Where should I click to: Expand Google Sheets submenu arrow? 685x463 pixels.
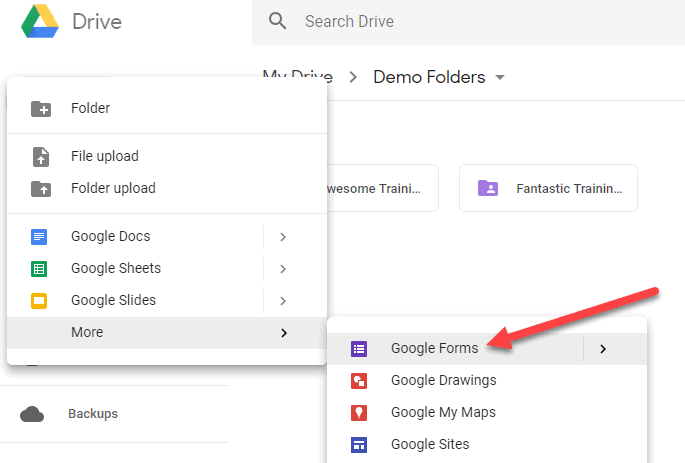pyautogui.click(x=283, y=269)
